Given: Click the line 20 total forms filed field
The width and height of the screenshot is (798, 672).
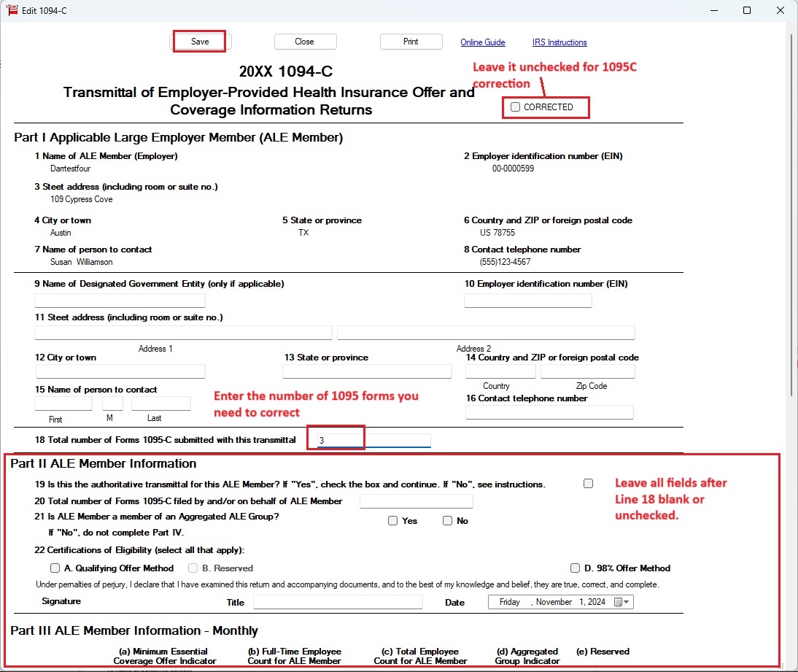Looking at the screenshot, I should (416, 501).
